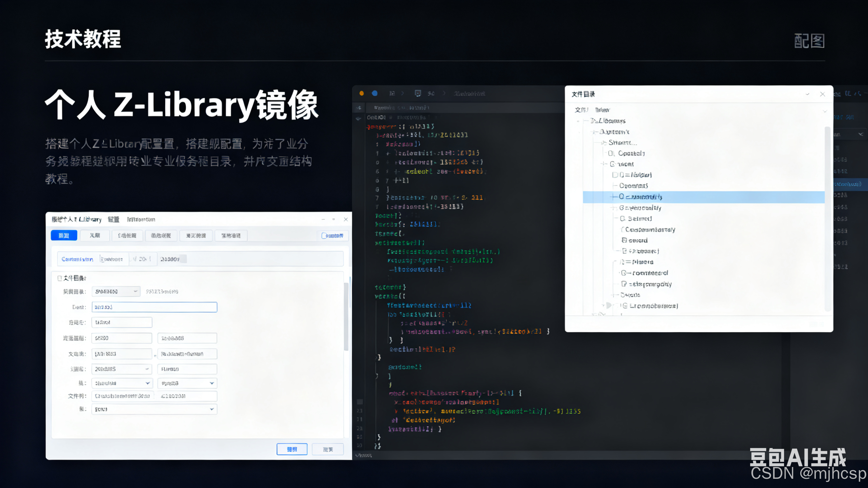868x488 pixels.
Task: Click the cancel button at the config dialog's bottom right
Action: (x=327, y=449)
